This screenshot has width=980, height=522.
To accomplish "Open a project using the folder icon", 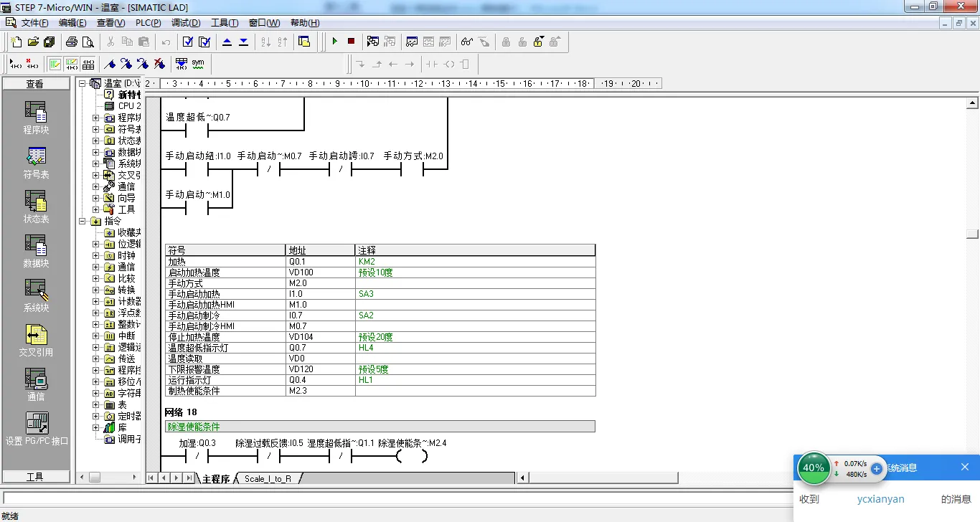I will (x=33, y=42).
